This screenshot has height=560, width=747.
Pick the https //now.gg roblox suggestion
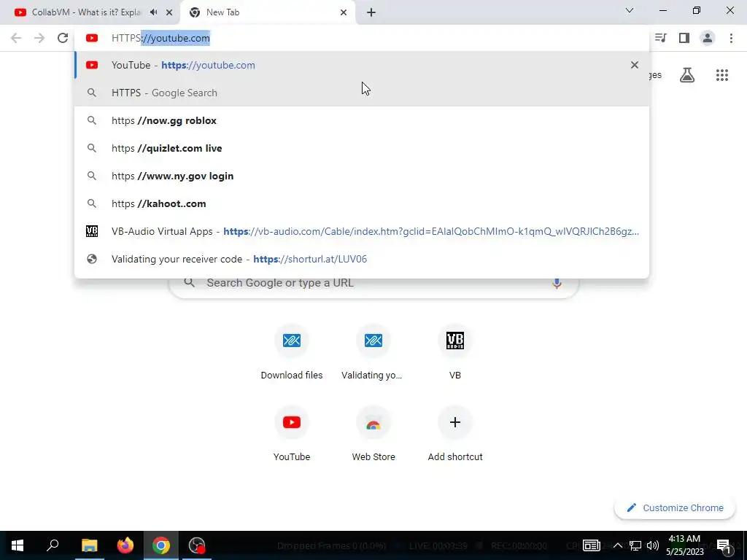(x=362, y=120)
